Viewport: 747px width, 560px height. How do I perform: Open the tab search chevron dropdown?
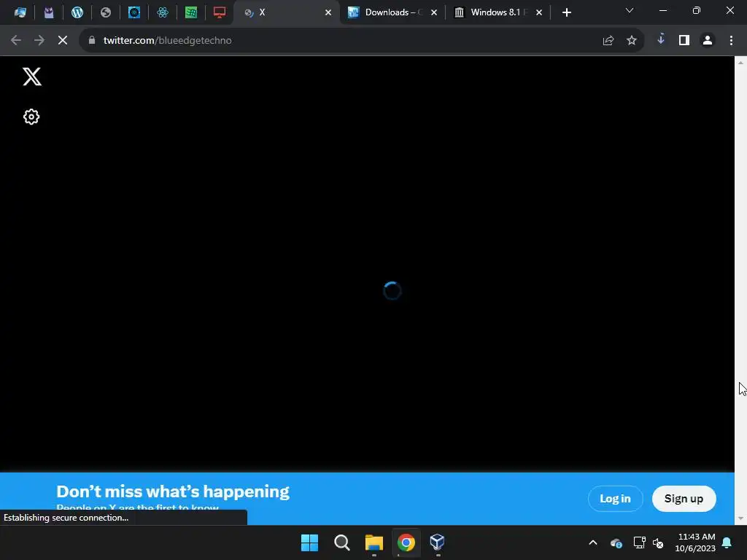coord(630,10)
